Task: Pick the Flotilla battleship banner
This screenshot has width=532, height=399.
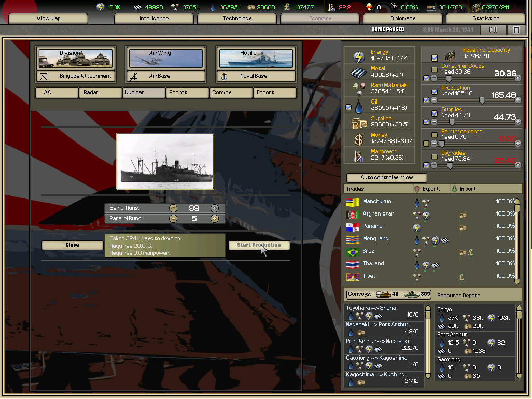Action: click(x=256, y=59)
